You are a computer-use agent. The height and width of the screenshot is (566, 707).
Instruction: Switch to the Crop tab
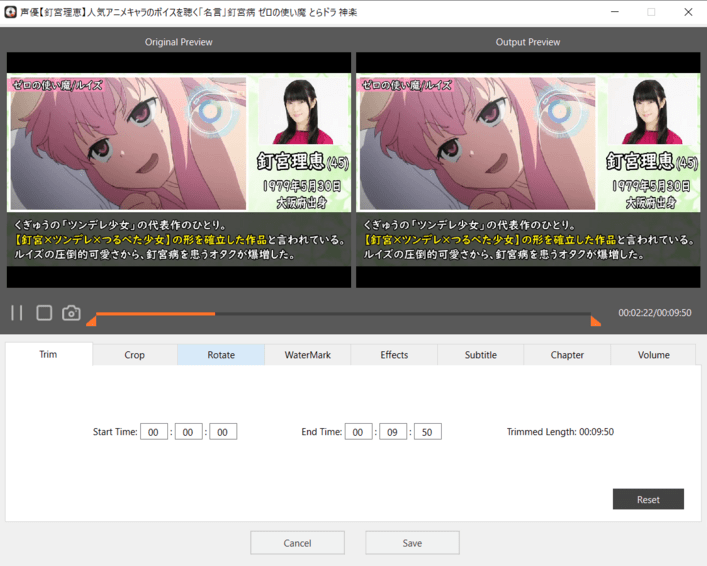coord(134,355)
